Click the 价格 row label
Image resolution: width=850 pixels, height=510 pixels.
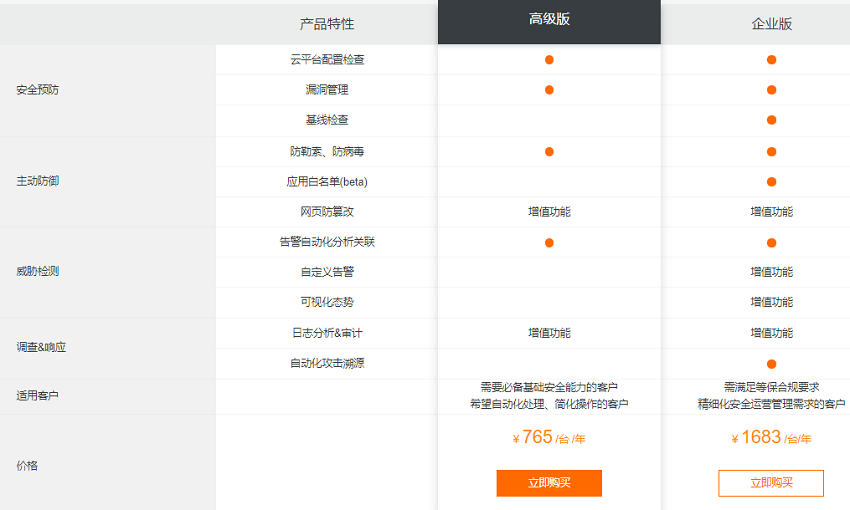[x=27, y=466]
